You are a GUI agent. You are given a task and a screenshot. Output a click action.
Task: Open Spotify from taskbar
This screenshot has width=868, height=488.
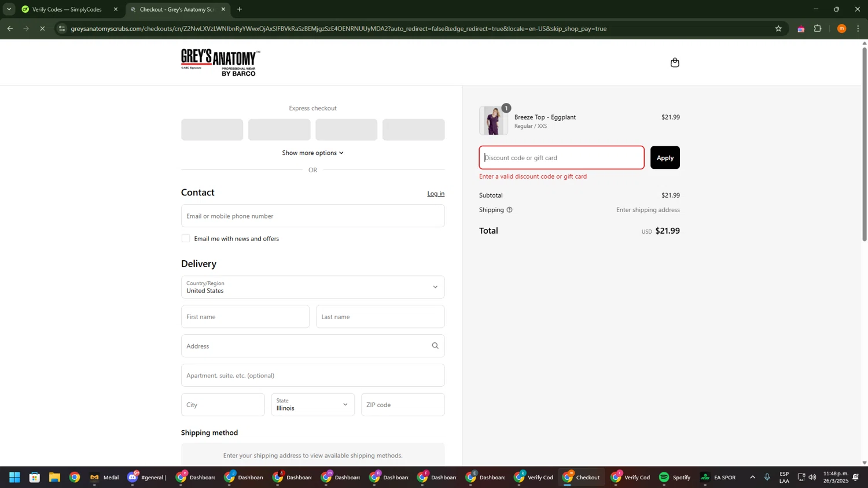point(675,478)
